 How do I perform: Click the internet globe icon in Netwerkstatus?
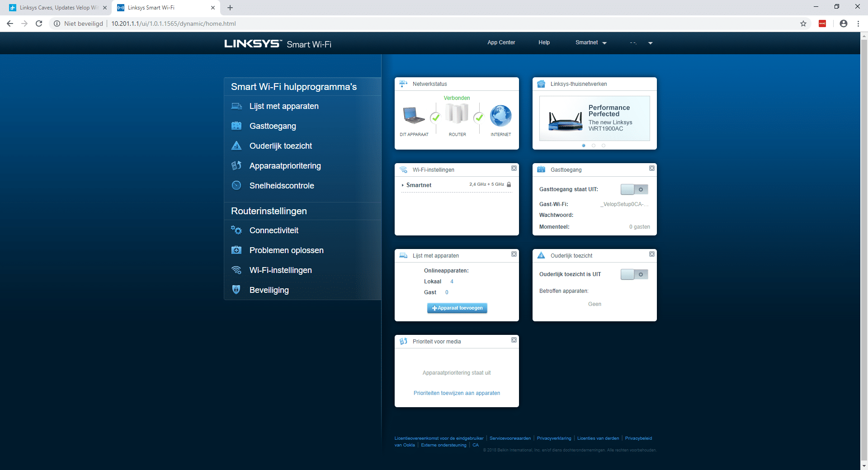tap(501, 115)
